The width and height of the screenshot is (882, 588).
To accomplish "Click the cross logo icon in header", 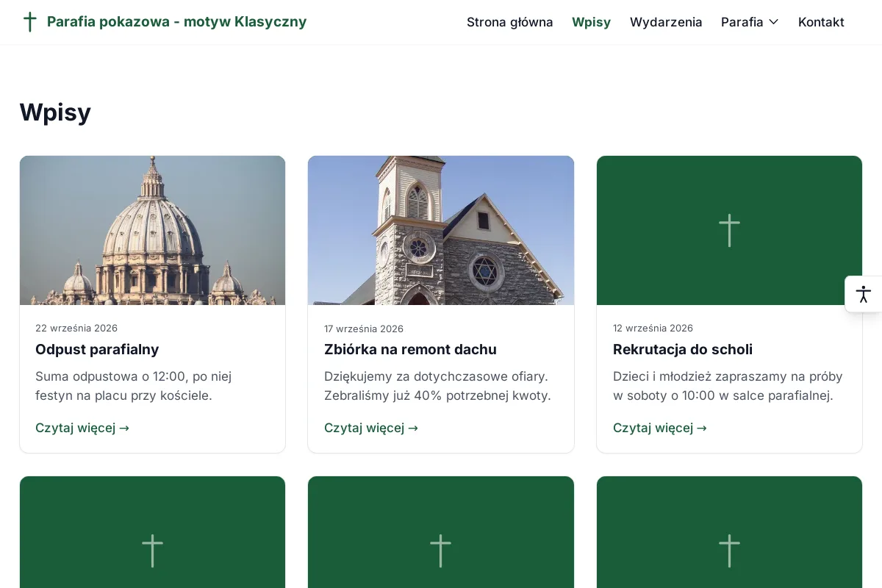I will pyautogui.click(x=29, y=22).
